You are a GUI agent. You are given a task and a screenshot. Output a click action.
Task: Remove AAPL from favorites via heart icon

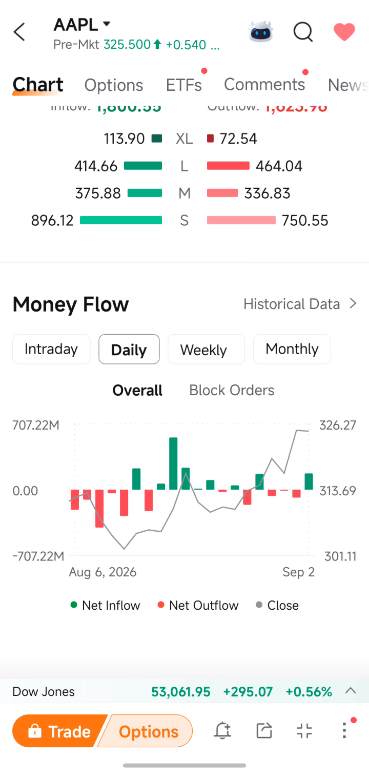coord(344,33)
